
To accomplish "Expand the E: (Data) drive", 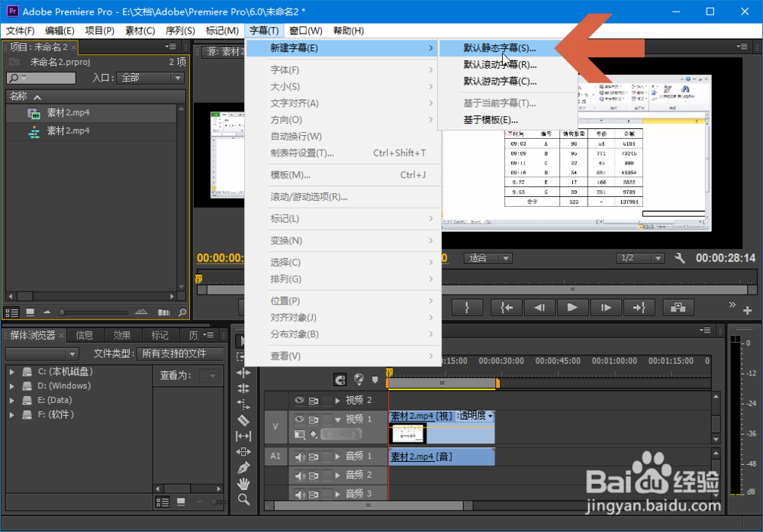I will [x=11, y=400].
